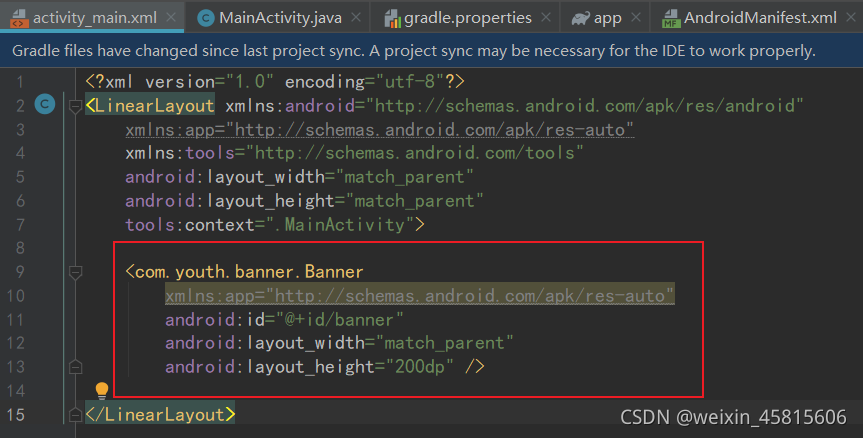Click line number 15 in the gutter
Viewport: 863px width, 438px height.
[16, 414]
